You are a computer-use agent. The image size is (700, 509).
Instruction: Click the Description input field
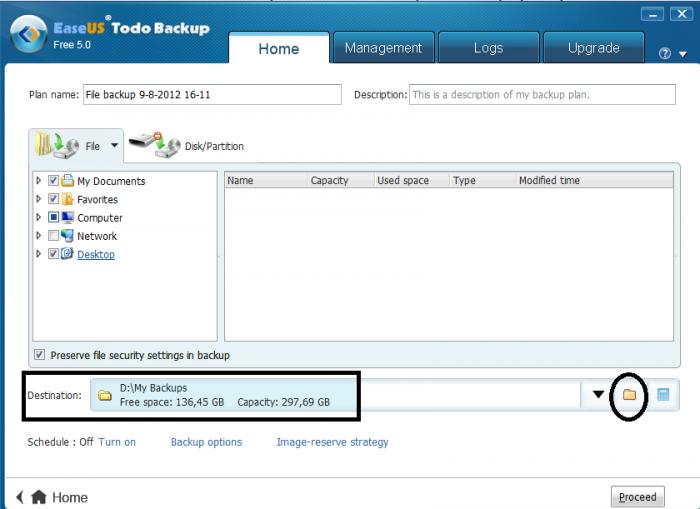[x=542, y=95]
